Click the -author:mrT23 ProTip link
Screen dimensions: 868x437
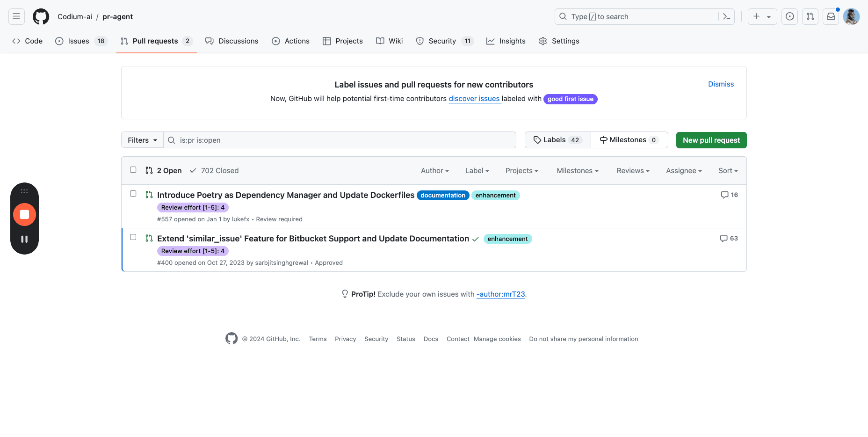[501, 294]
